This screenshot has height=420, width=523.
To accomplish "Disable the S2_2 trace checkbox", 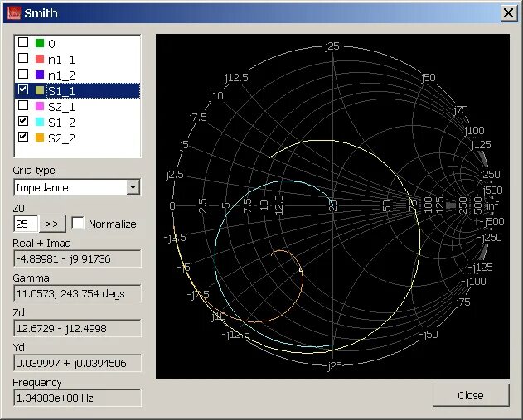I will [23, 137].
